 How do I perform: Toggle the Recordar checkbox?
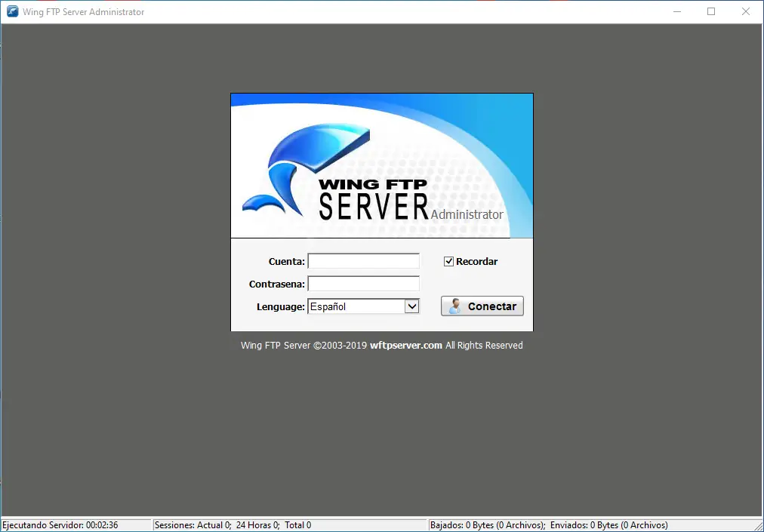point(448,262)
